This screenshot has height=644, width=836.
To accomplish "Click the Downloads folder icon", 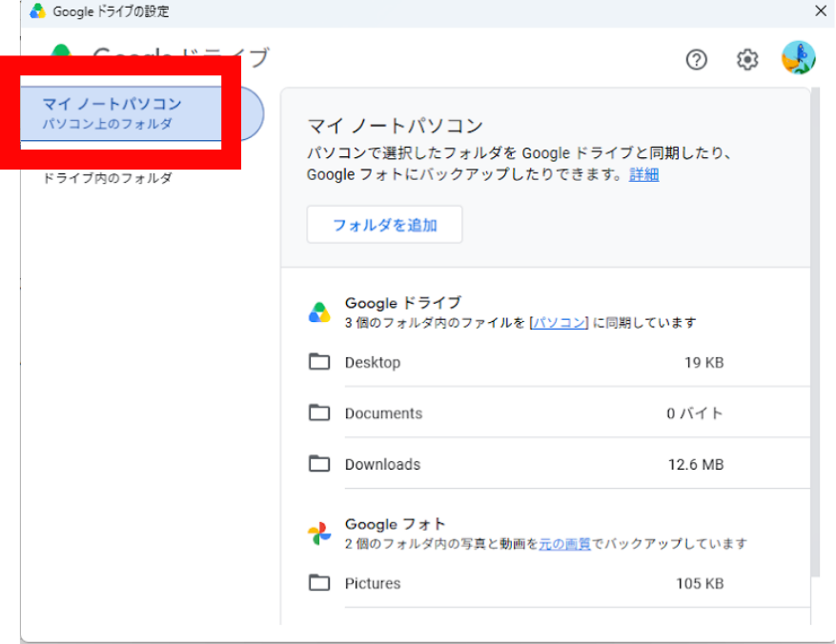I will [319, 463].
